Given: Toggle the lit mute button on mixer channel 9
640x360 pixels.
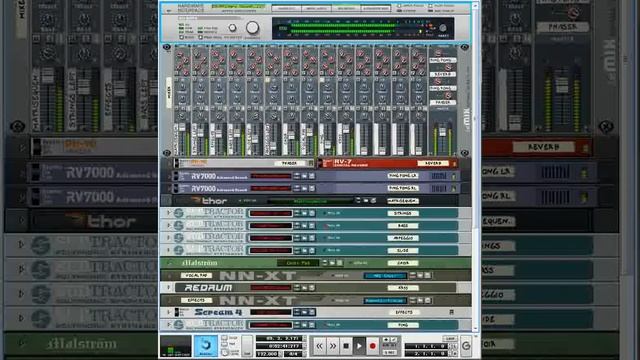Looking at the screenshot, I should point(322,80).
